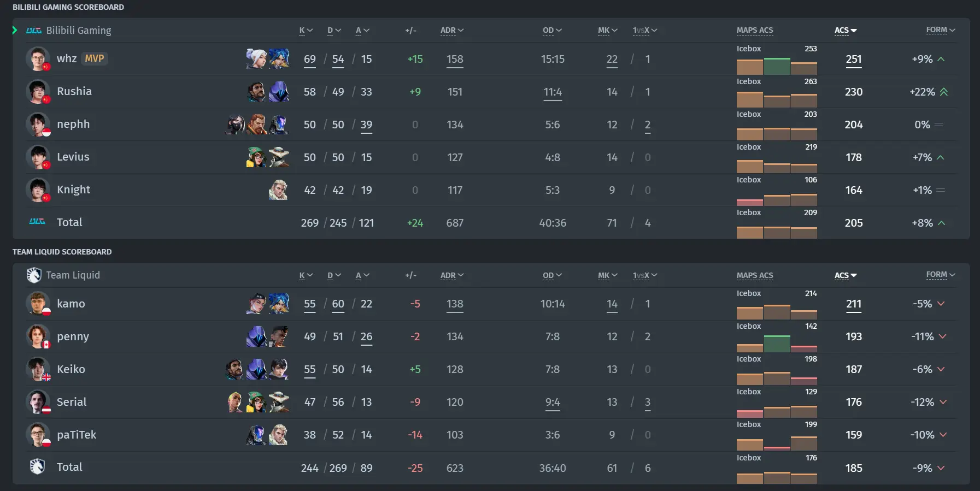This screenshot has height=491, width=980.
Task: Click the green arrow before Bilibili Gaming
Action: (x=15, y=30)
